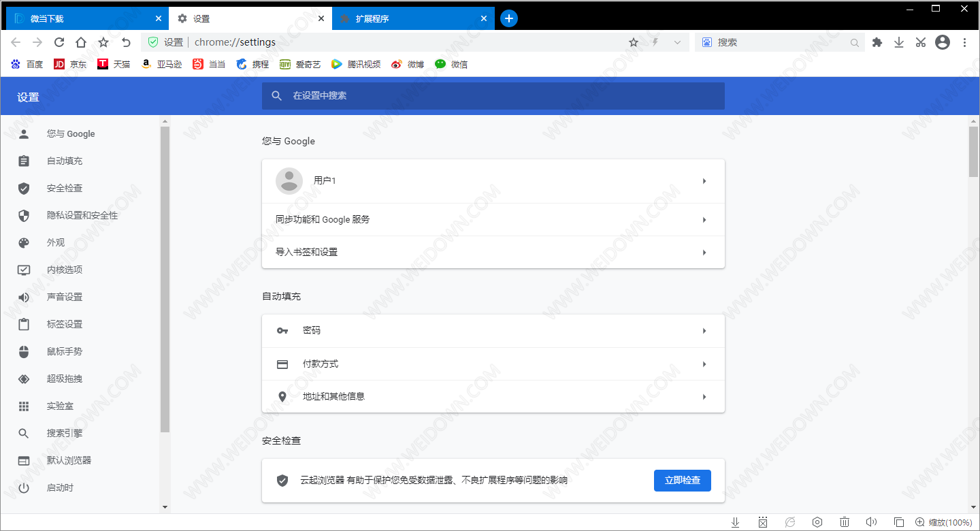Click the zoom 100% magnifier control

tap(943, 522)
